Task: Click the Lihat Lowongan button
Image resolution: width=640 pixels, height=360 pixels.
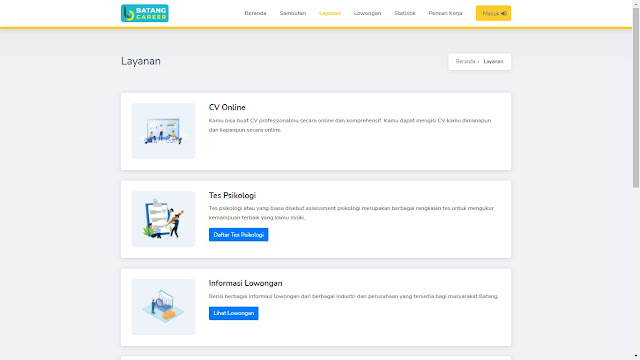Action: [233, 313]
